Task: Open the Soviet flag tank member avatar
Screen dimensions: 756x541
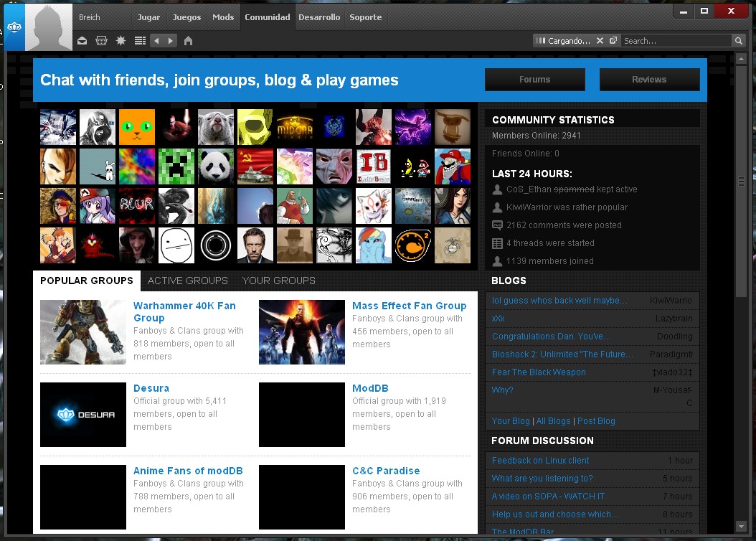Action: [x=255, y=166]
